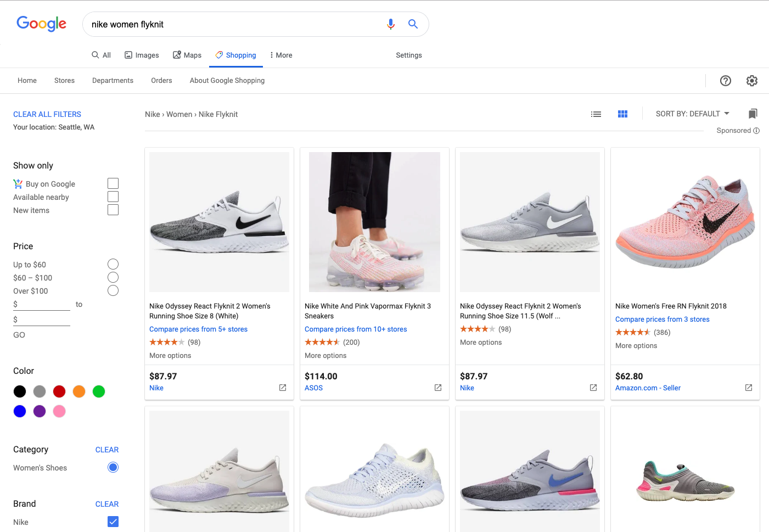Click the Google logo
The width and height of the screenshot is (769, 532).
tap(41, 24)
